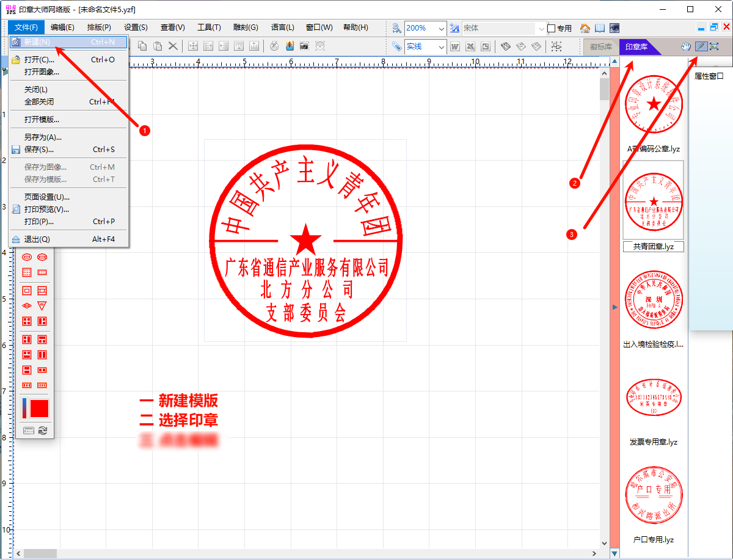
Task: Toggle the 专用 checkbox
Action: (x=551, y=28)
